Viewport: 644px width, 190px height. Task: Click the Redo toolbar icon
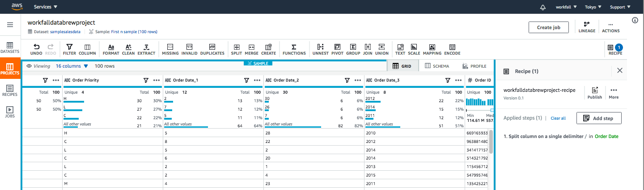pos(51,49)
